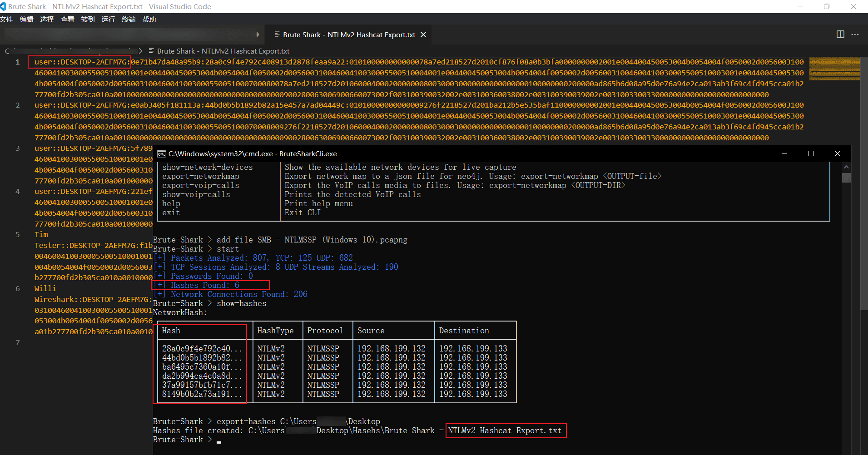
Task: Open the 选择 menu
Action: coord(47,20)
